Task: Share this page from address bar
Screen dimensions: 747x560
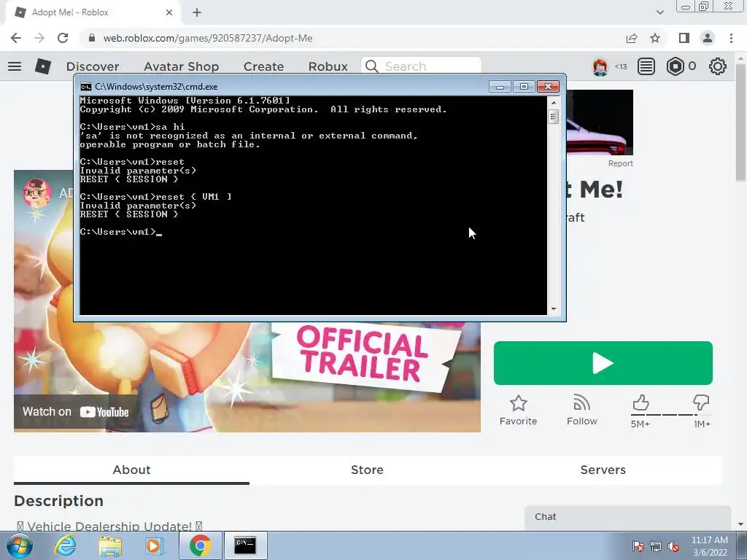Action: coord(632,38)
